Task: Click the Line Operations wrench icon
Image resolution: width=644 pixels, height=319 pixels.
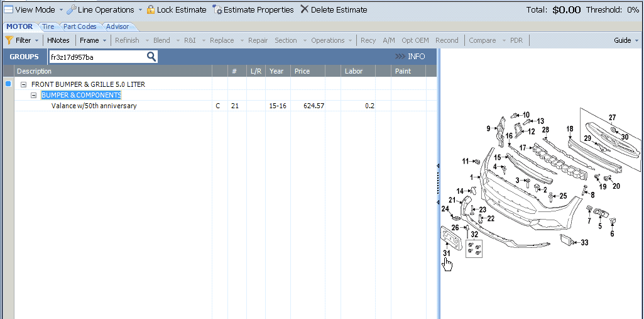Action: tap(71, 9)
